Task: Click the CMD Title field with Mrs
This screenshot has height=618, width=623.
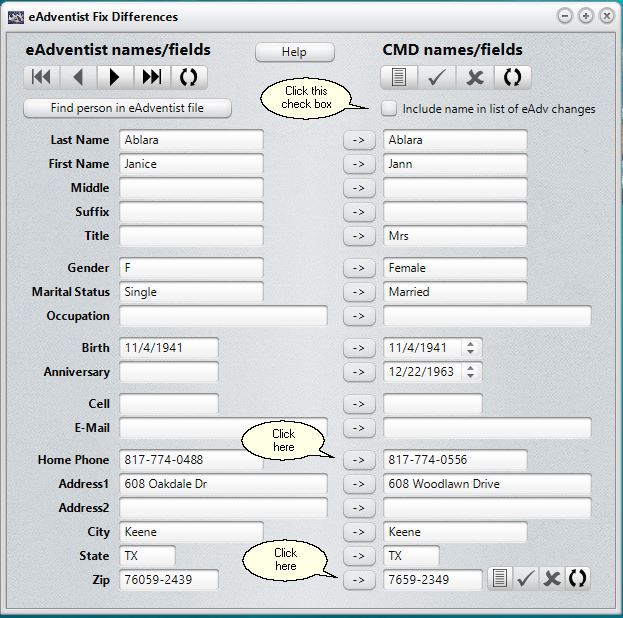Action: (455, 236)
